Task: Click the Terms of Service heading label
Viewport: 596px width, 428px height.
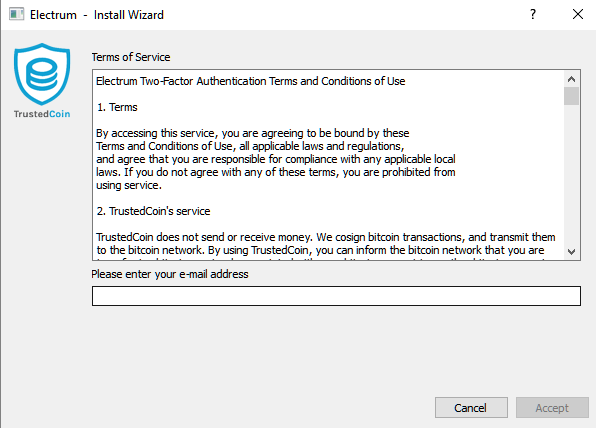Action: tap(131, 57)
